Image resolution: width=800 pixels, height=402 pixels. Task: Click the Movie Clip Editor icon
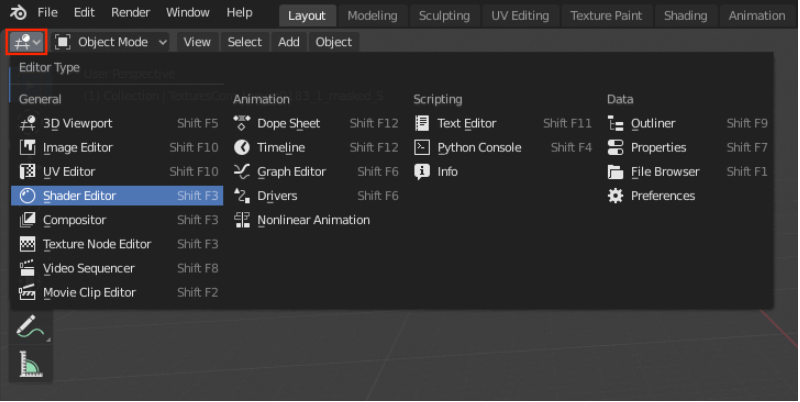click(x=28, y=292)
